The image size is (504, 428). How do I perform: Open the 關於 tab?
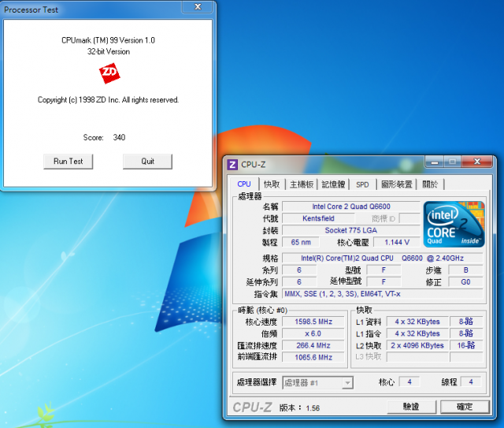pyautogui.click(x=430, y=184)
